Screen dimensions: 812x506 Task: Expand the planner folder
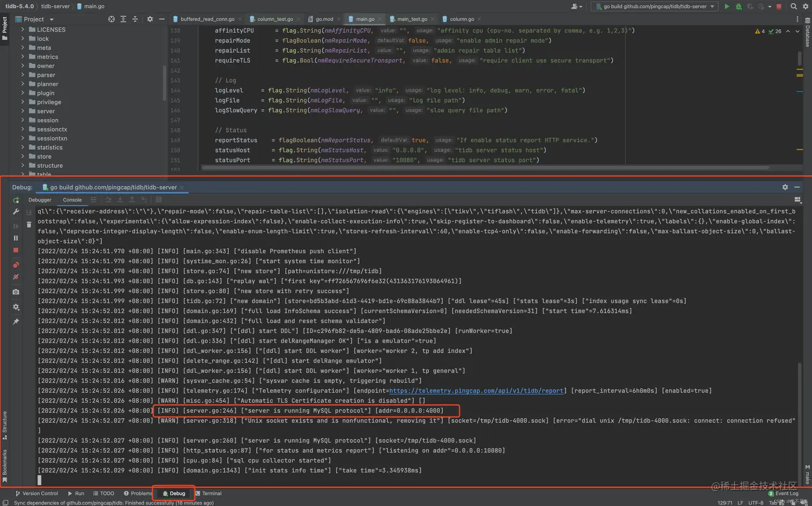tap(23, 84)
